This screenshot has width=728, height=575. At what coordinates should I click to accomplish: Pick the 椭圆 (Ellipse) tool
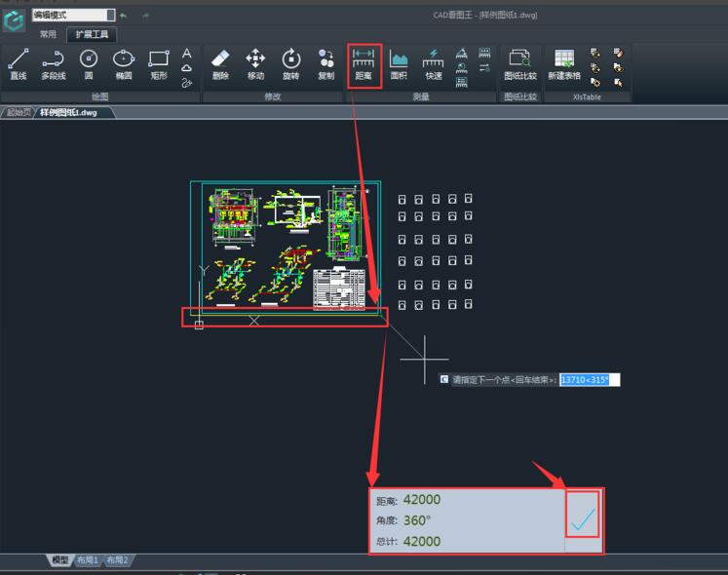tap(124, 64)
